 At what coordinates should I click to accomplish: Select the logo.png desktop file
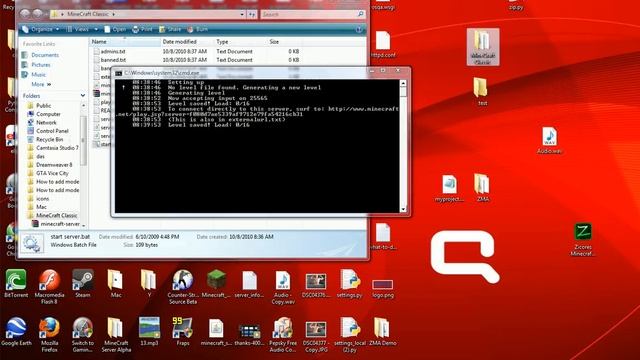click(382, 288)
